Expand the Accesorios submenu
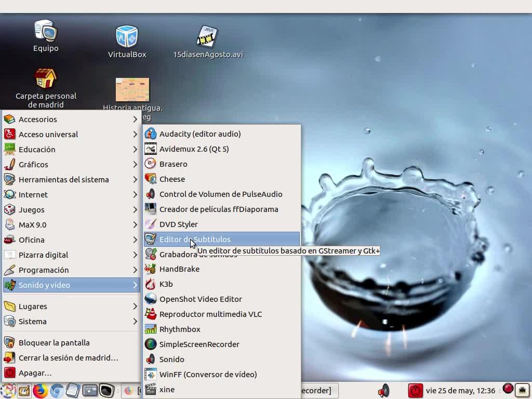 38,119
